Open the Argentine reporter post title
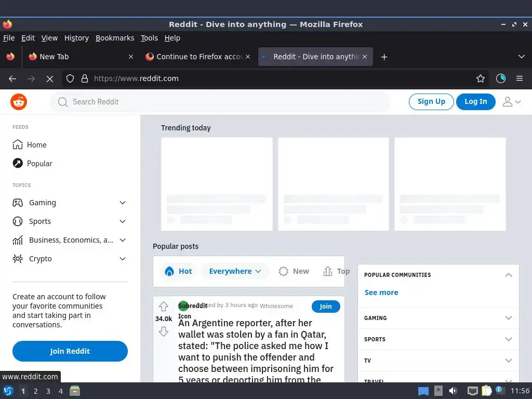 [256, 351]
